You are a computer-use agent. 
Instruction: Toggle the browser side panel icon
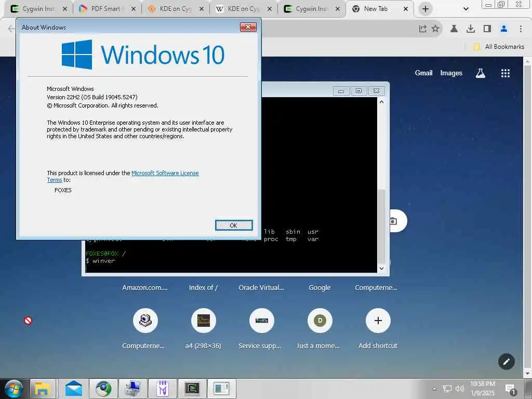click(x=487, y=29)
